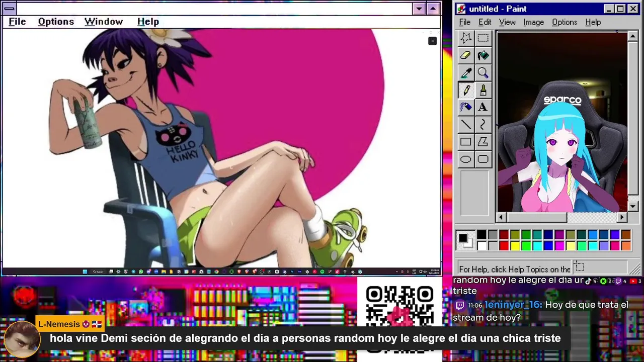Choose the Pencil tool in Paint
Viewport: 644px width, 362px height.
point(466,90)
